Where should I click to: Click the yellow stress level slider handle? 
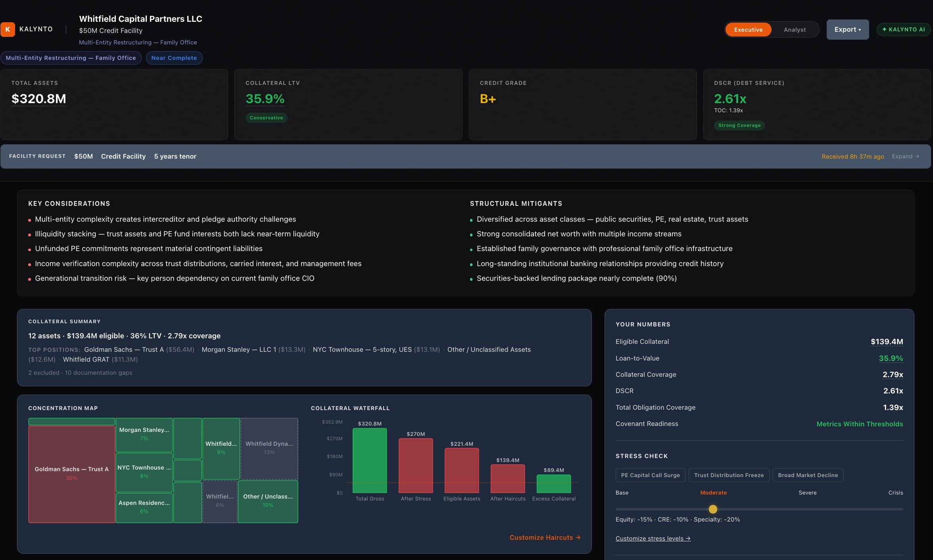coord(713,509)
